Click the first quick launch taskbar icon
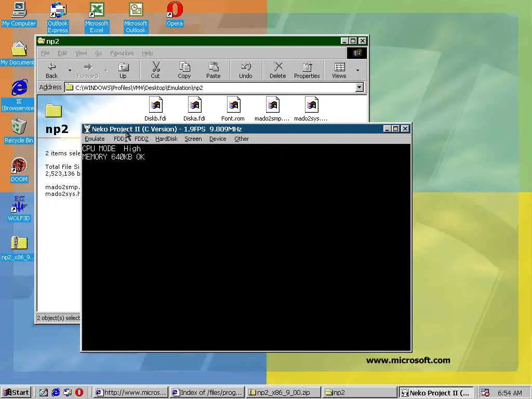Viewport: 532px width, 399px height. [x=44, y=393]
